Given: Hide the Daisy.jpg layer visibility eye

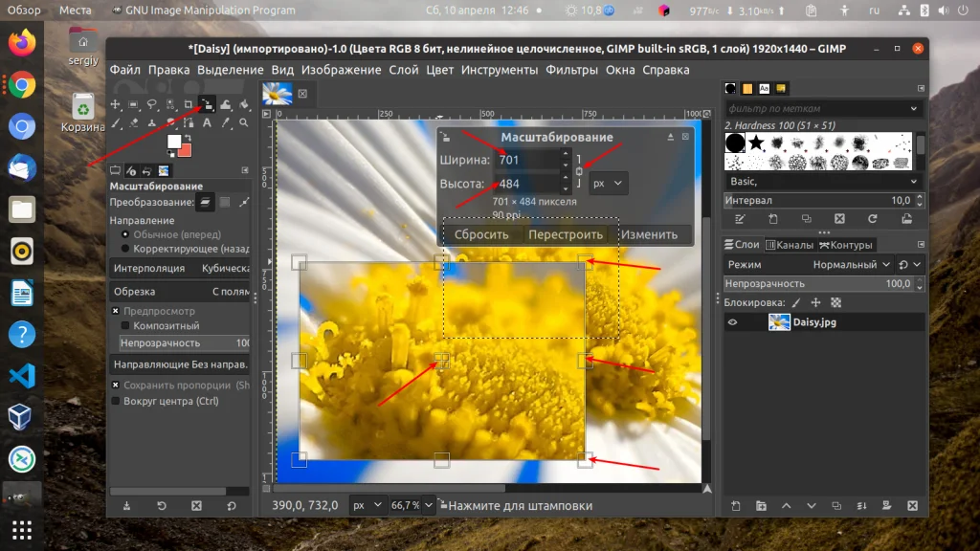Looking at the screenshot, I should pos(732,321).
